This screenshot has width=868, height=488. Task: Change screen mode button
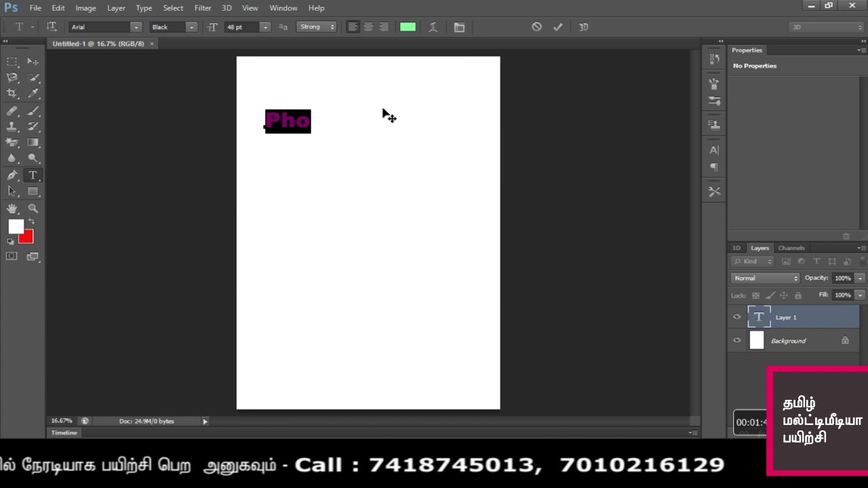[33, 256]
